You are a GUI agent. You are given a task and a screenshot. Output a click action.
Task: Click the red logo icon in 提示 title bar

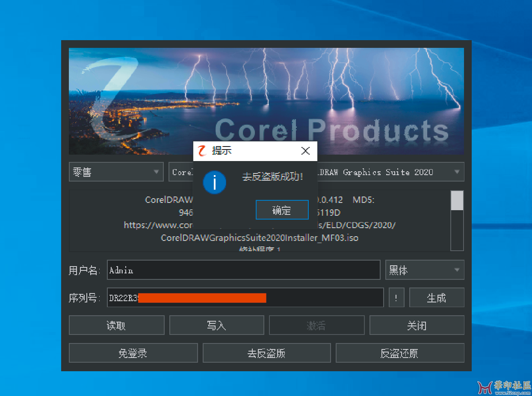(x=202, y=151)
